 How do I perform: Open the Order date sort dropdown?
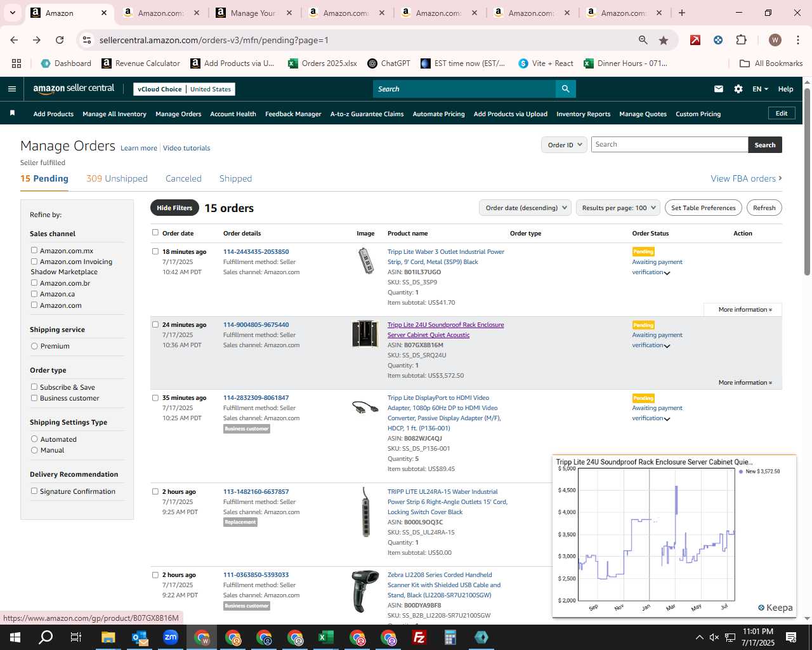coord(525,208)
